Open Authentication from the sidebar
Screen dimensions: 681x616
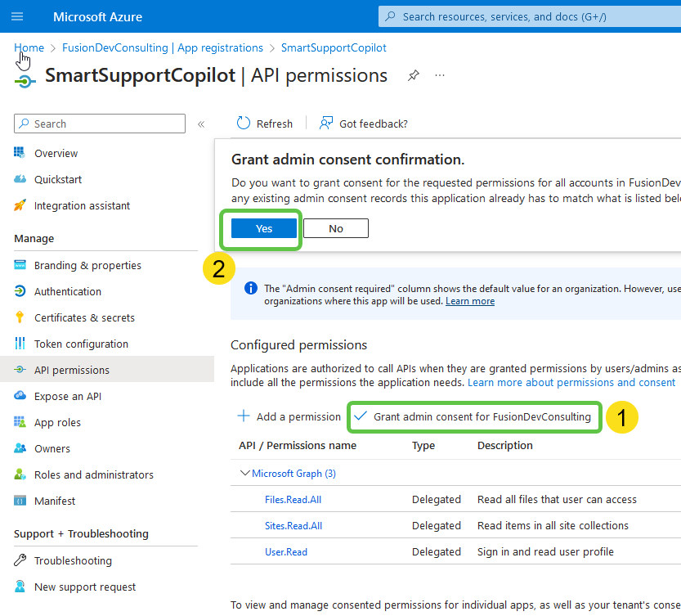pos(68,290)
